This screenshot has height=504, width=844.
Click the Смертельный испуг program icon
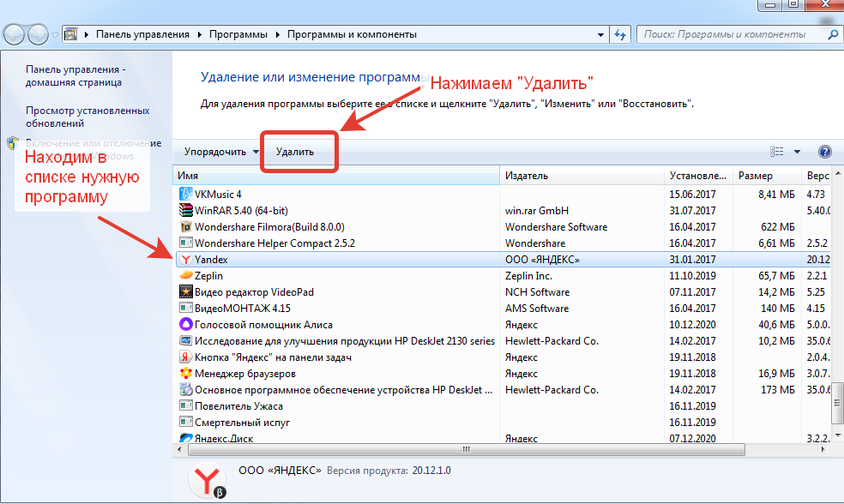pyautogui.click(x=186, y=423)
